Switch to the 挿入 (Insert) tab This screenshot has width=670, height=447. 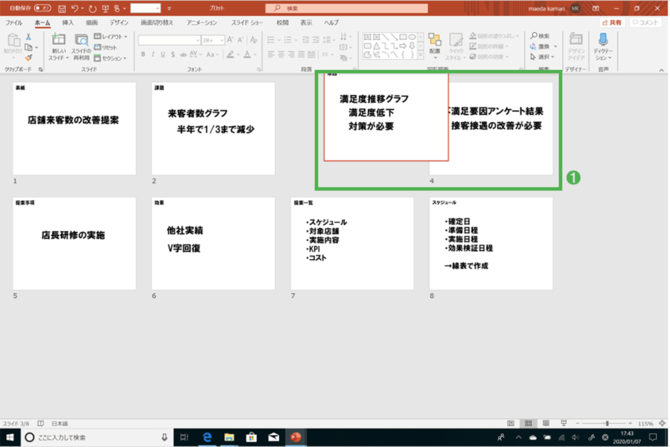(68, 23)
